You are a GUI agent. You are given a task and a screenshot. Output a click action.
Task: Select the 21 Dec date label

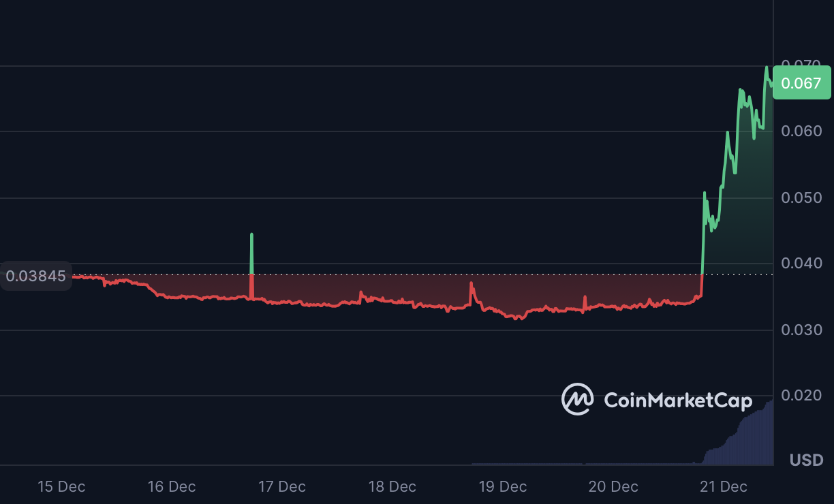(x=724, y=486)
